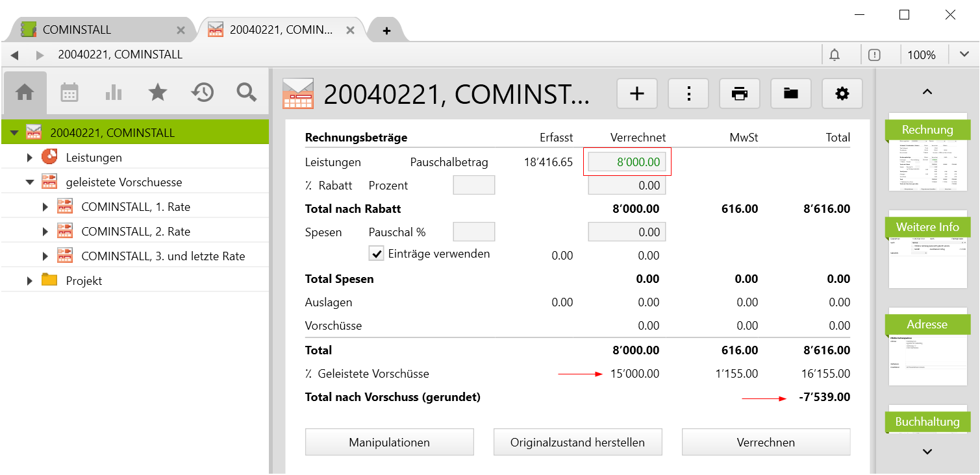Open the history clock icon
The image size is (980, 475).
(202, 93)
